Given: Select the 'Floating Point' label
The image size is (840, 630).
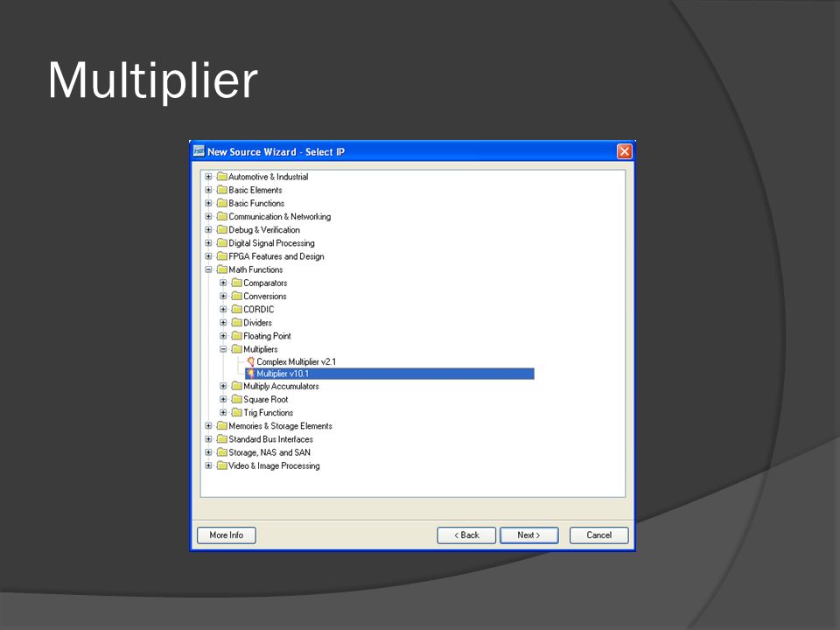Looking at the screenshot, I should (x=268, y=336).
